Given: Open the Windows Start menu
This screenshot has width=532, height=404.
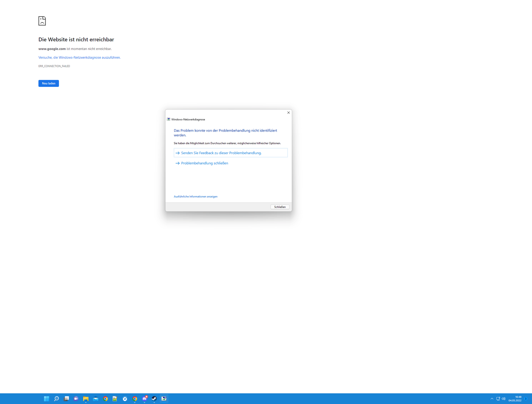Looking at the screenshot, I should point(47,398).
